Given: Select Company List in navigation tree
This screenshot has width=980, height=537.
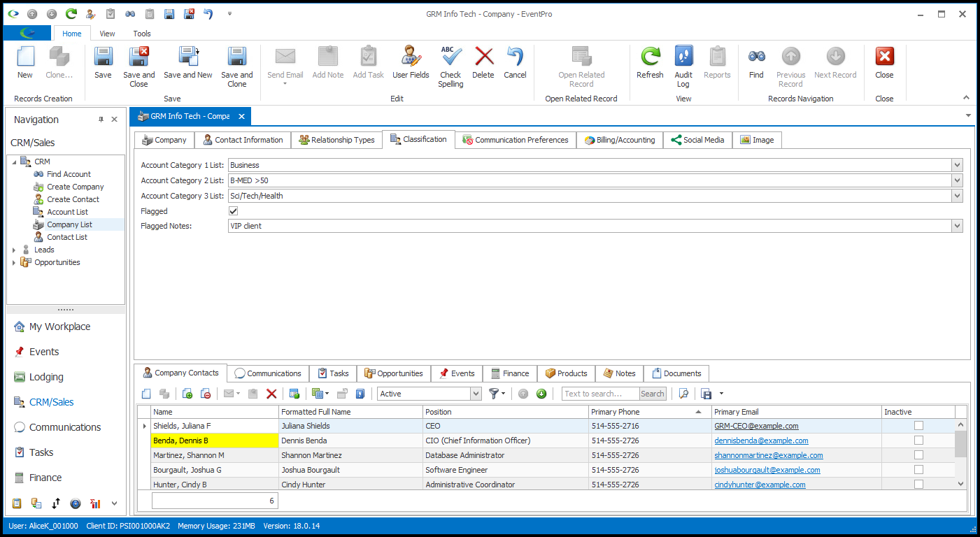Looking at the screenshot, I should click(x=69, y=224).
